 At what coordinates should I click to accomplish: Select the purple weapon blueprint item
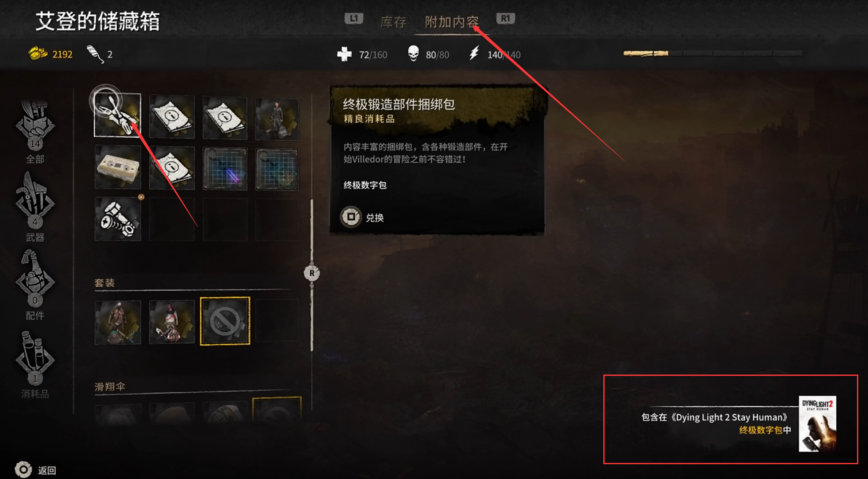(x=225, y=169)
